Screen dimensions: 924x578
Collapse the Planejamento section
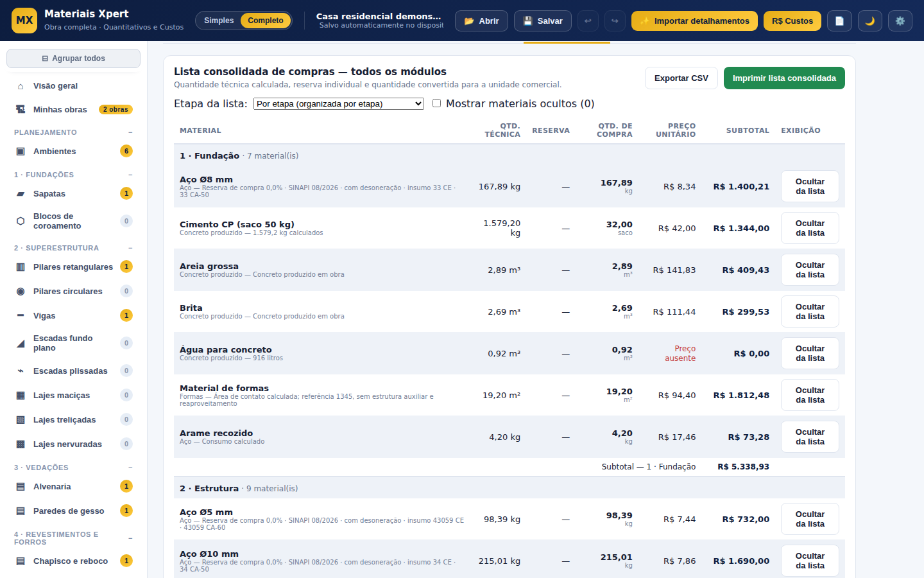point(130,132)
